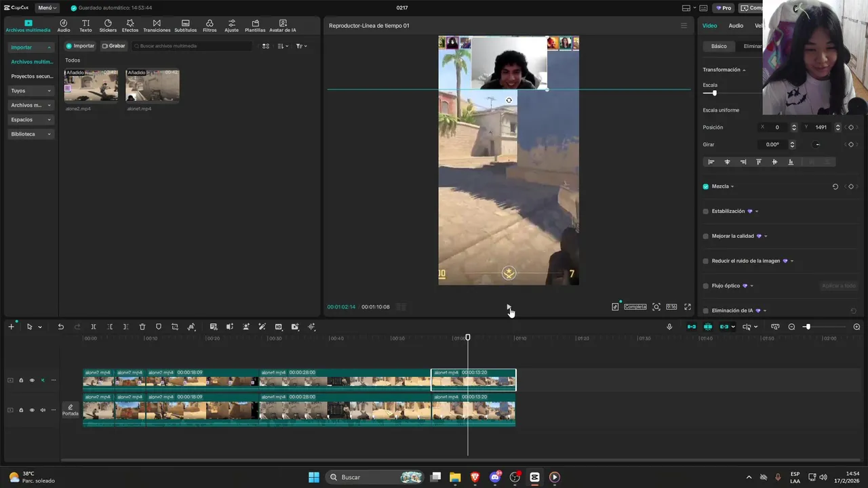Image resolution: width=868 pixels, height=488 pixels.
Task: Switch to the Audio properties tab
Action: (x=736, y=26)
